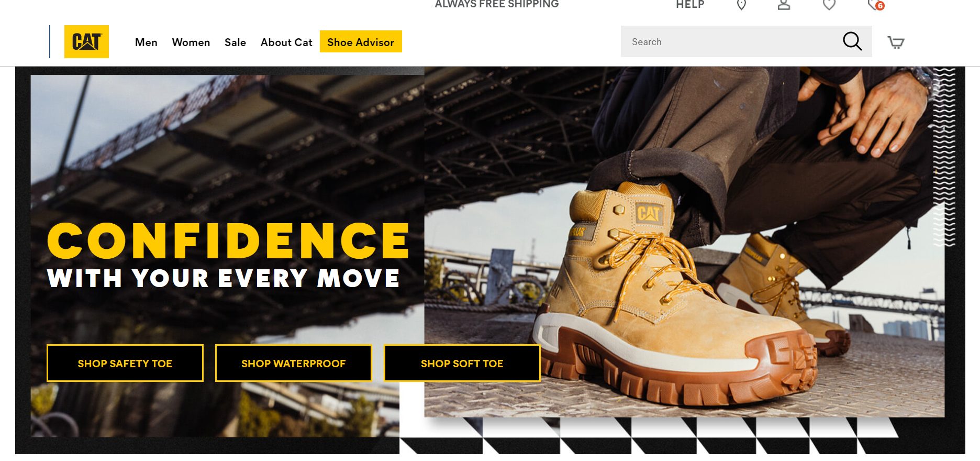
Task: Launch the Shoe Advisor
Action: click(x=361, y=42)
